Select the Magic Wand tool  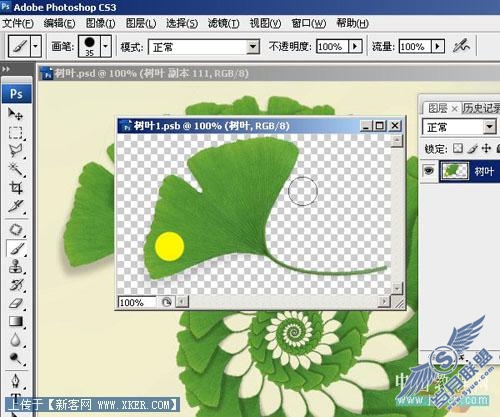click(x=16, y=169)
